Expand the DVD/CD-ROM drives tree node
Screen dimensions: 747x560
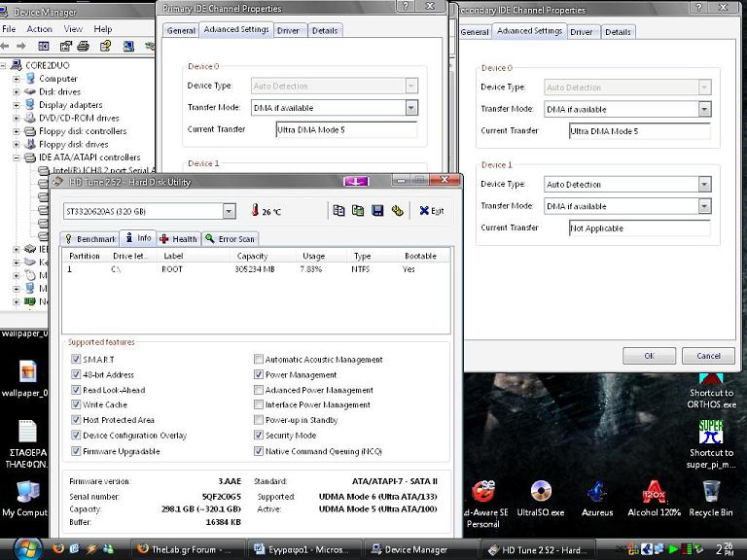click(17, 118)
